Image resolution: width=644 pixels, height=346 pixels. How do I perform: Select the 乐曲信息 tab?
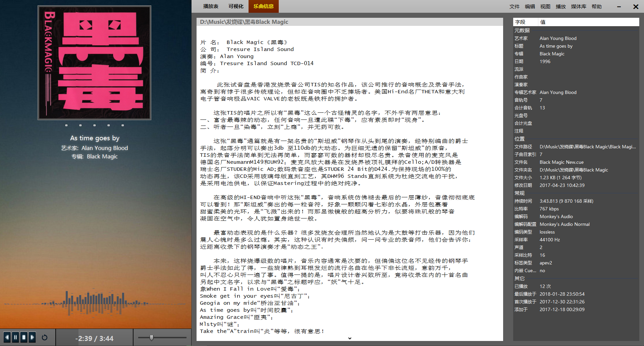coord(264,6)
